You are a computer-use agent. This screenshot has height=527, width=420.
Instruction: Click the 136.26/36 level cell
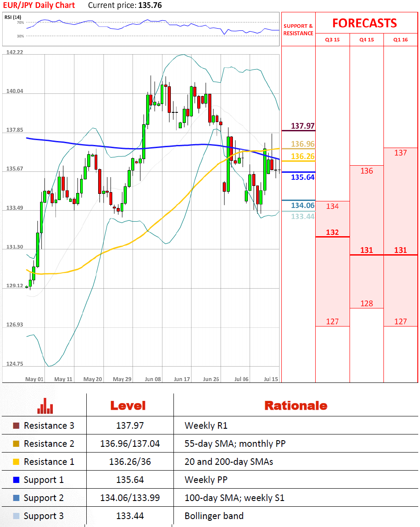[130, 462]
